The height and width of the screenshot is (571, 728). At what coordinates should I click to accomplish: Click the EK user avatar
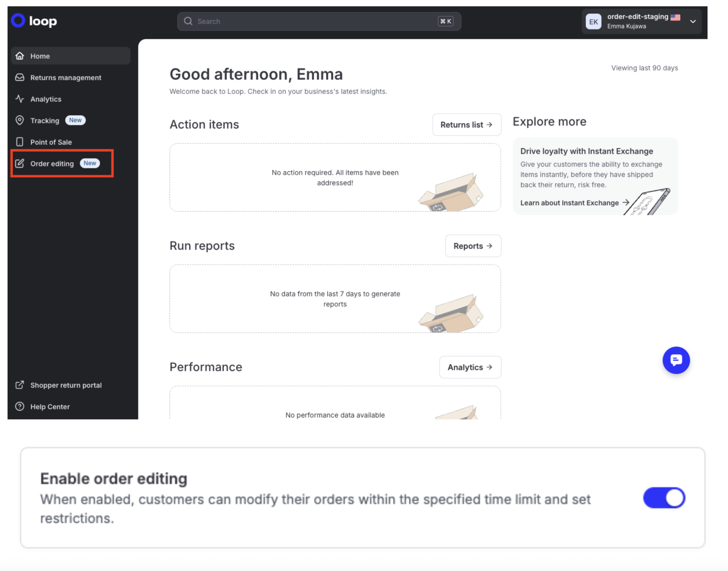pos(593,22)
